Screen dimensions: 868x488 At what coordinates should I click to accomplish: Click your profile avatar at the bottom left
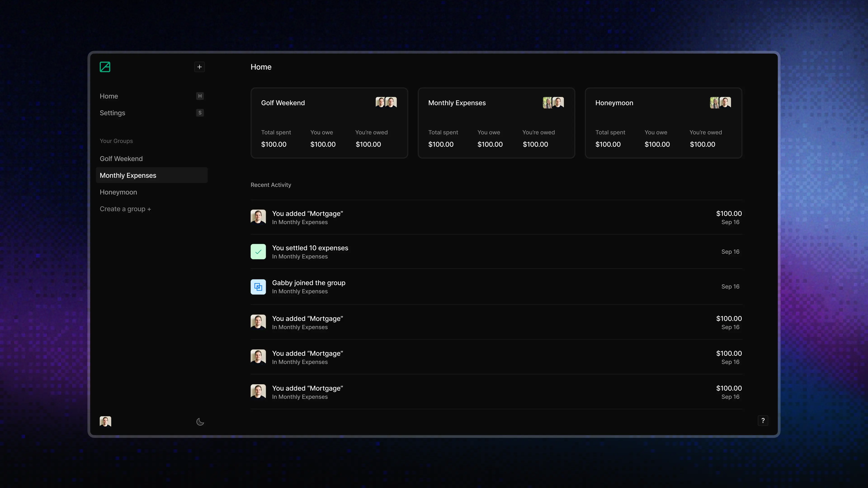[x=105, y=421]
